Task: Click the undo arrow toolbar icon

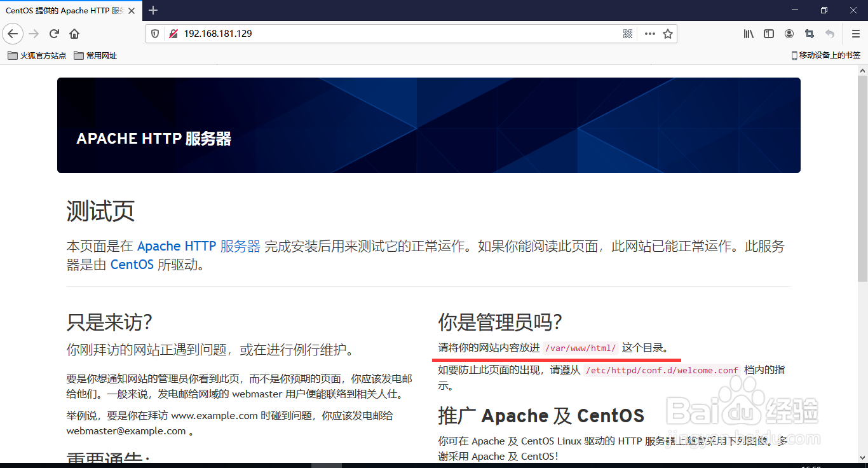Action: tap(830, 34)
